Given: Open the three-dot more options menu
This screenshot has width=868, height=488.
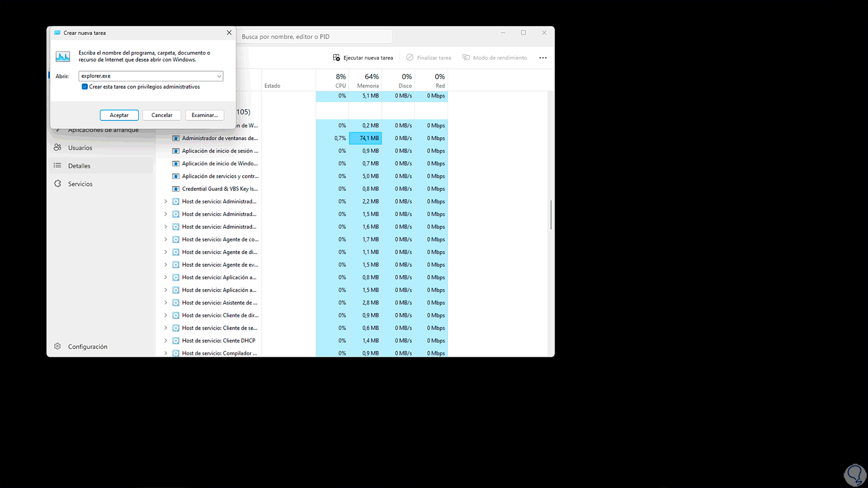Looking at the screenshot, I should (x=543, y=58).
